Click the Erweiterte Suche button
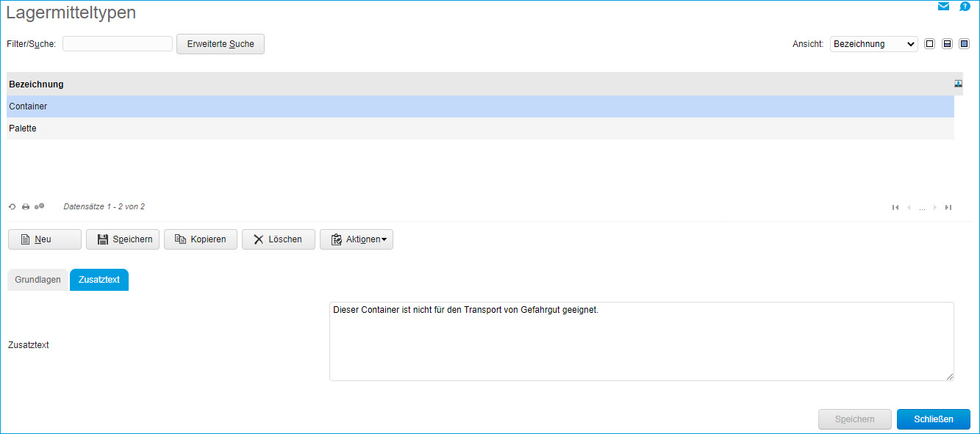Image resolution: width=980 pixels, height=434 pixels. pyautogui.click(x=221, y=44)
